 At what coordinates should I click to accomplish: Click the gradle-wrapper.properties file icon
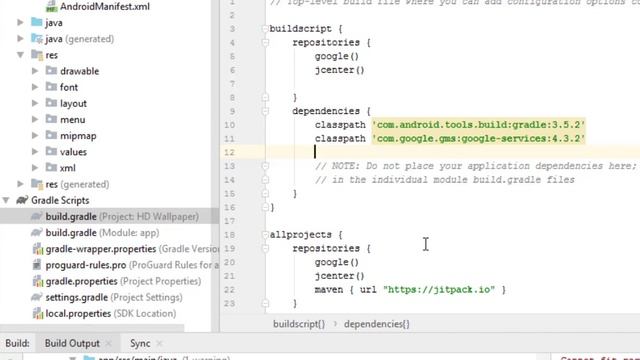(38, 249)
